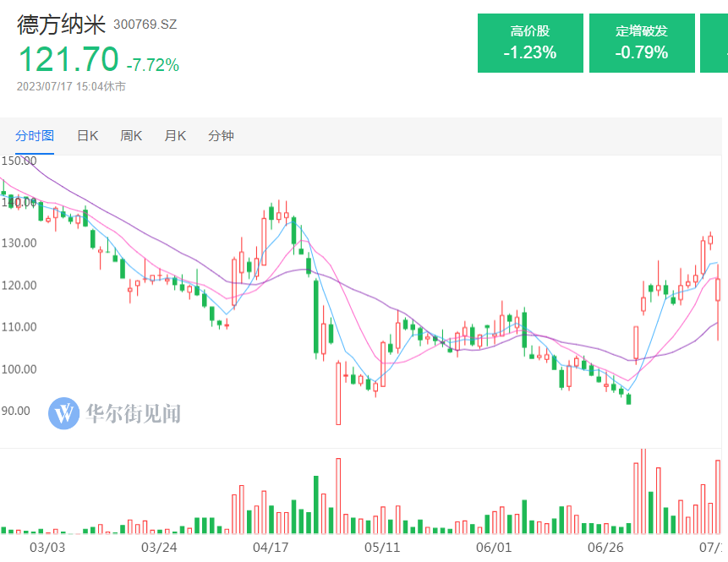
Task: Click the 05/11 date marker
Action: [381, 547]
